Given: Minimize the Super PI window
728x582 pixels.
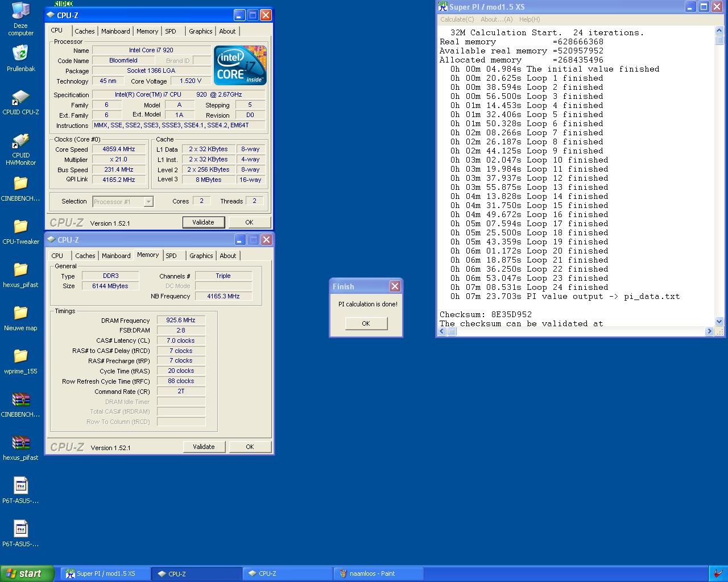Looking at the screenshot, I should 690,7.
